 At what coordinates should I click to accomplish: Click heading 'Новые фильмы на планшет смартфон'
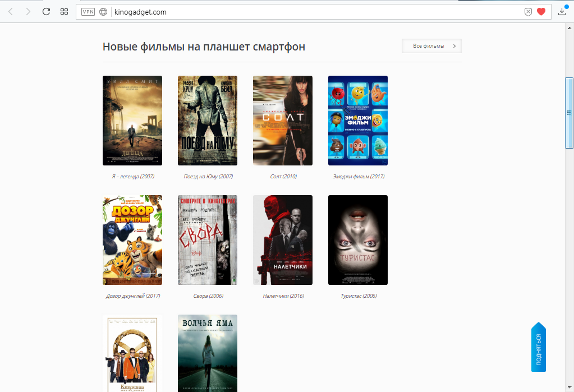[x=204, y=47]
